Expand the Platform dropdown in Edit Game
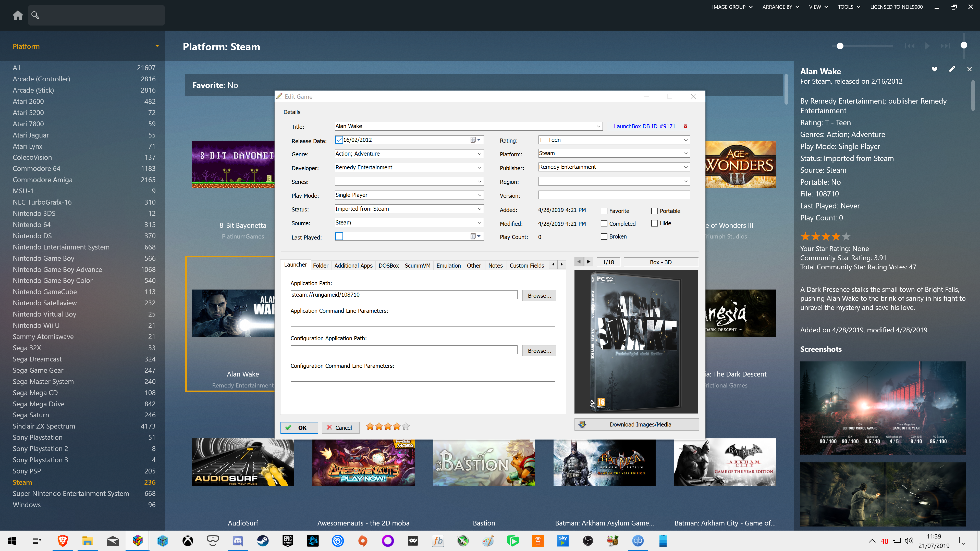This screenshot has width=980, height=551. tap(685, 153)
